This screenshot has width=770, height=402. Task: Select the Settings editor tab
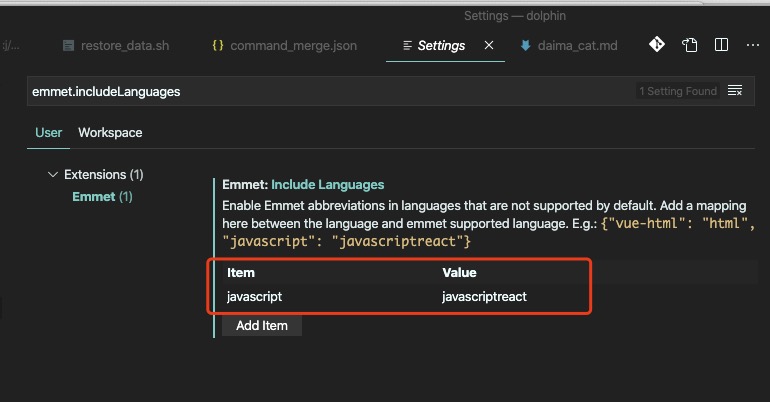pos(440,46)
